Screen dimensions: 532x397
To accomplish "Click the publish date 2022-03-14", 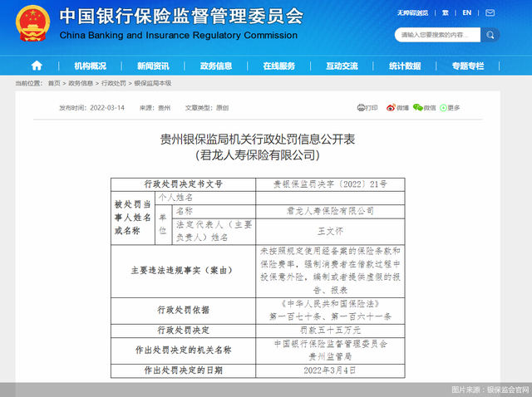I will pyautogui.click(x=107, y=108).
